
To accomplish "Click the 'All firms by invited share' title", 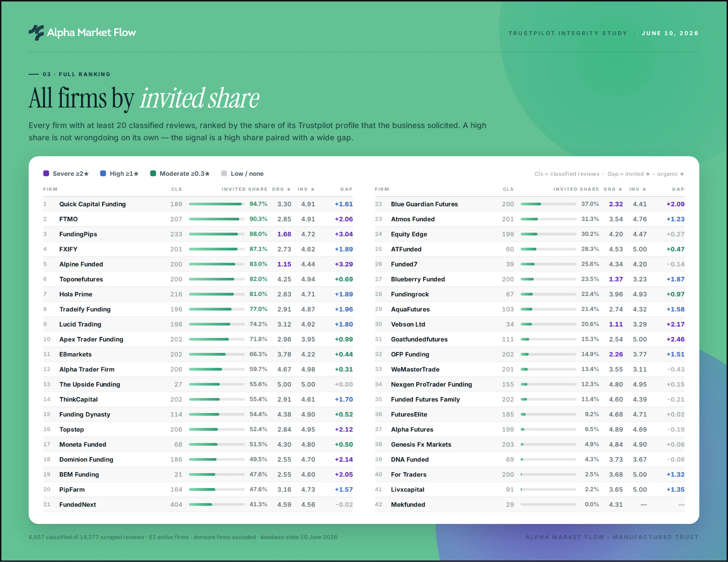I will (x=144, y=98).
